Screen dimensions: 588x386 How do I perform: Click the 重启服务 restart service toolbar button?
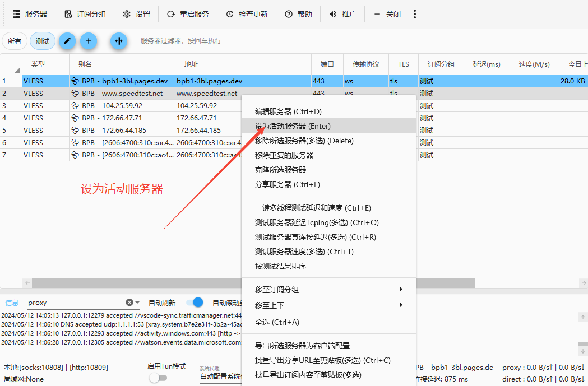tap(188, 14)
